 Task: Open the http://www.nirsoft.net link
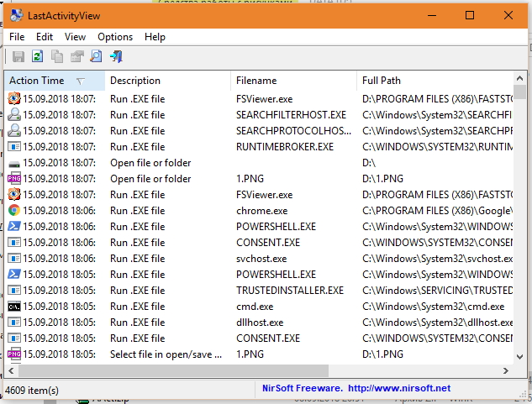point(399,388)
